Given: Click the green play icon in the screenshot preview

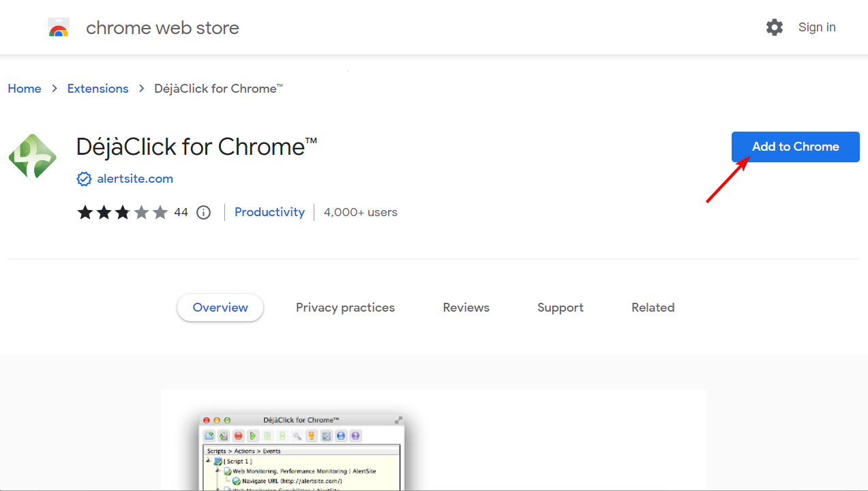Looking at the screenshot, I should pos(253,436).
